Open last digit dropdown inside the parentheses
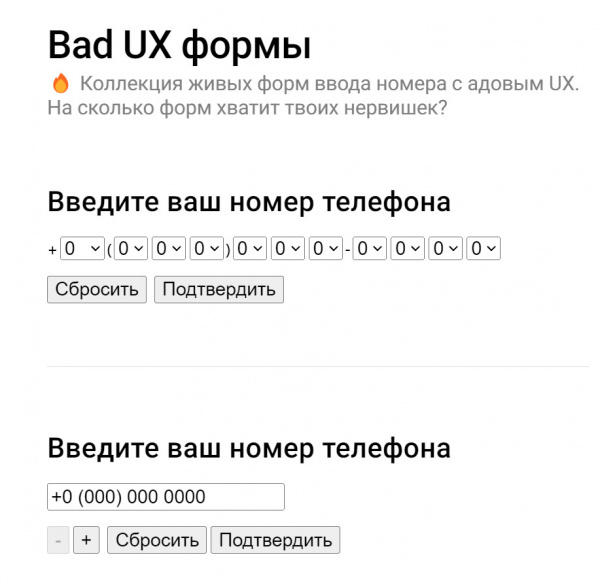Screen dimensions: 600x585 tap(207, 248)
